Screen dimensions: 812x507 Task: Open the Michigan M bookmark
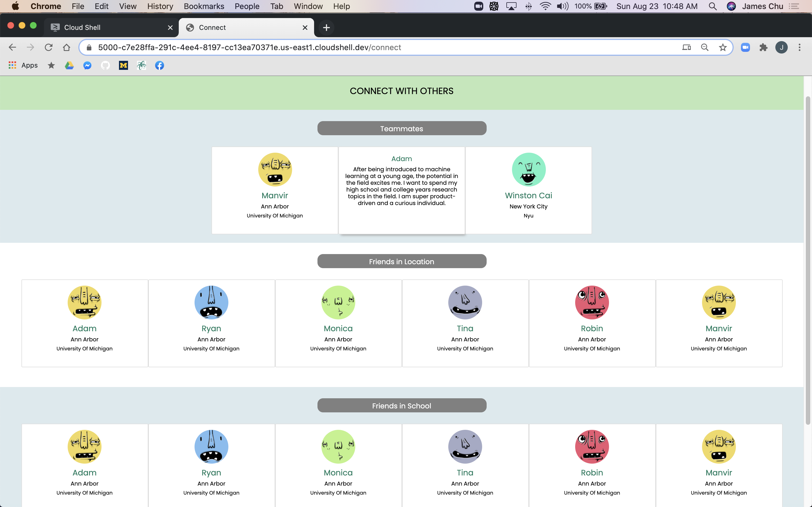click(x=123, y=65)
